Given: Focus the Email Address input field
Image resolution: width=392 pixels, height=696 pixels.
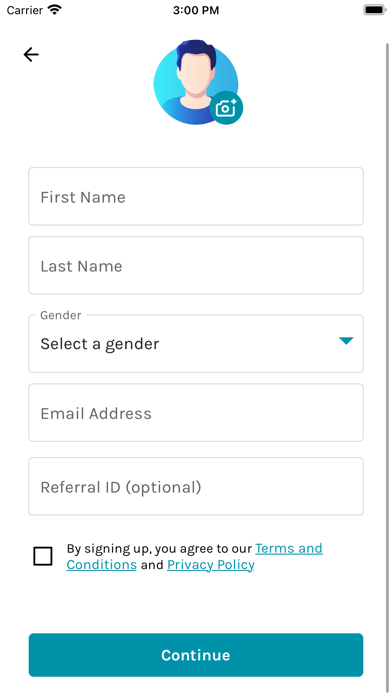Looking at the screenshot, I should [196, 413].
